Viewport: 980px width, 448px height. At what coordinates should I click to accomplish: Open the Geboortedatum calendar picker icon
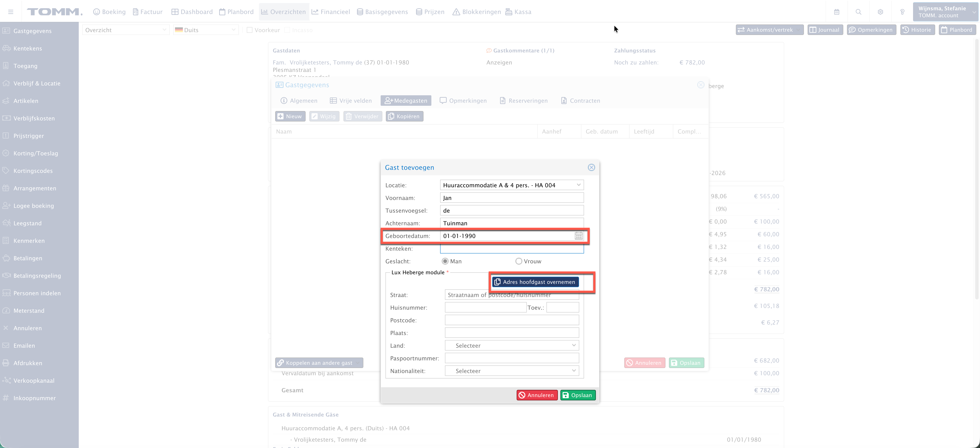click(x=578, y=236)
